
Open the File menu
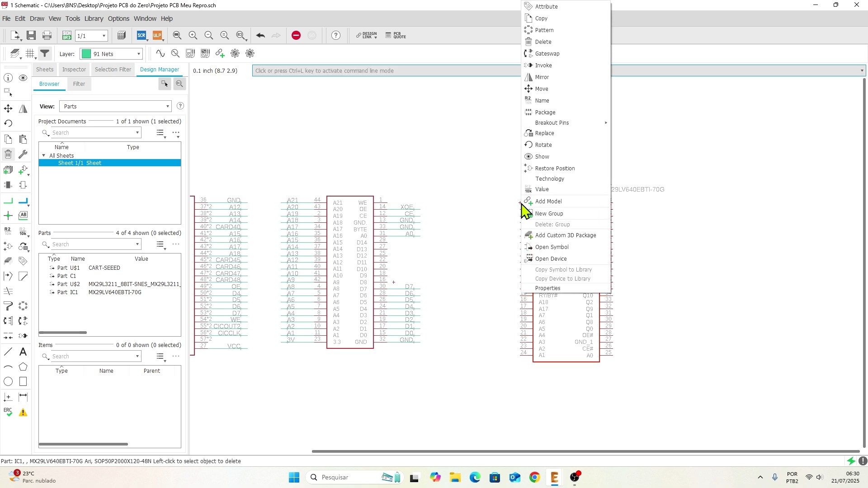pos(6,19)
